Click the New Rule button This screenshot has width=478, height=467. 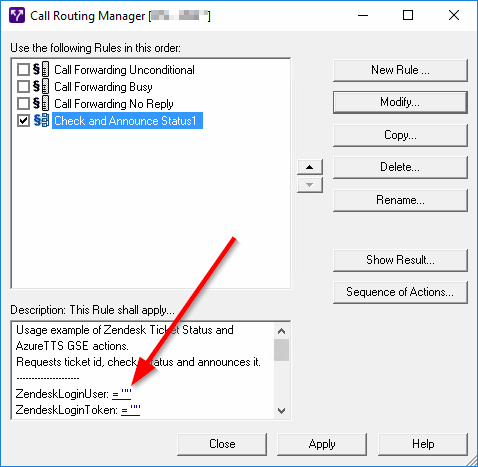pos(400,70)
